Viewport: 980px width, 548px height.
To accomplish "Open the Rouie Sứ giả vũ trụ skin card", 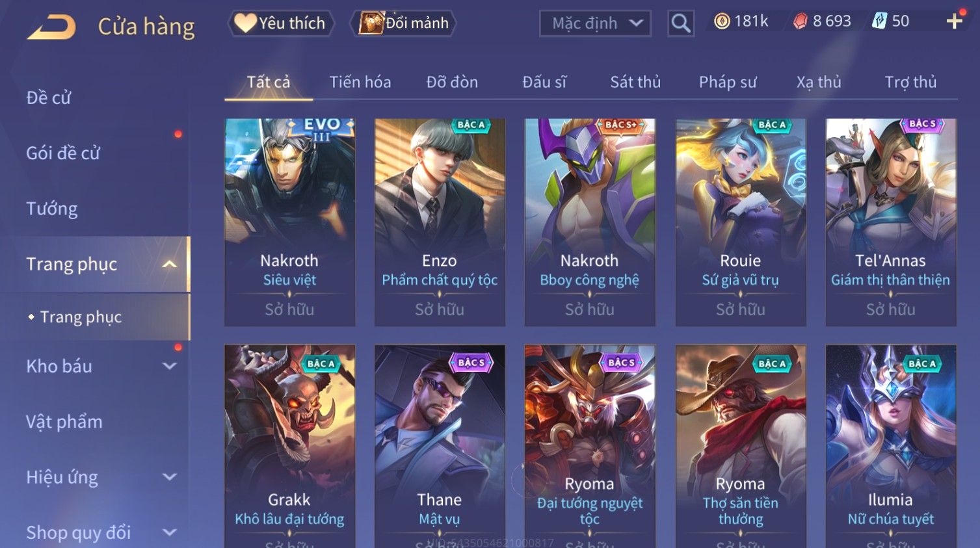I will (741, 222).
